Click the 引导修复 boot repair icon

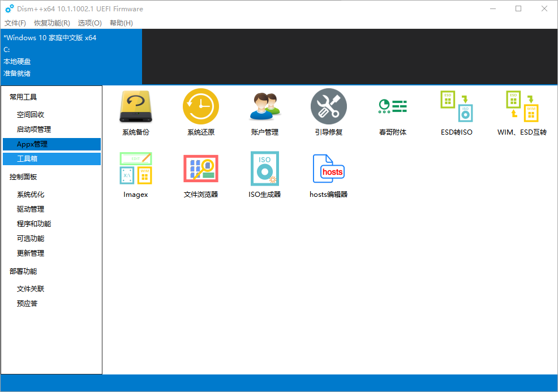pos(329,107)
